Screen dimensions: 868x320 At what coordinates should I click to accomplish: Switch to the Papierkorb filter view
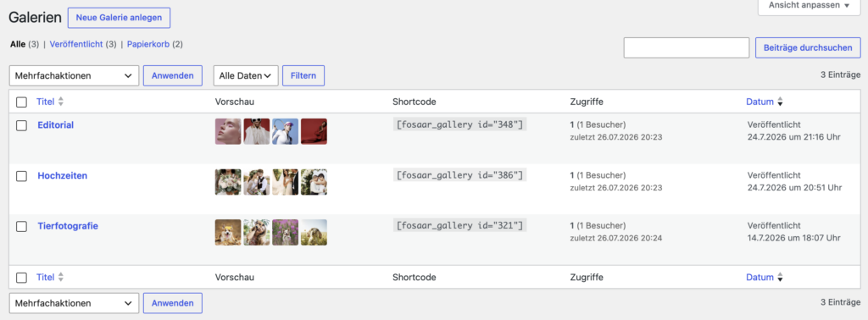pyautogui.click(x=148, y=44)
